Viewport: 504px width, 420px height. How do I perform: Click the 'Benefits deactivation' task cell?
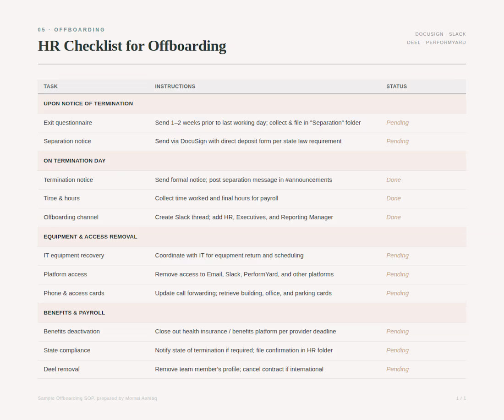pyautogui.click(x=71, y=332)
